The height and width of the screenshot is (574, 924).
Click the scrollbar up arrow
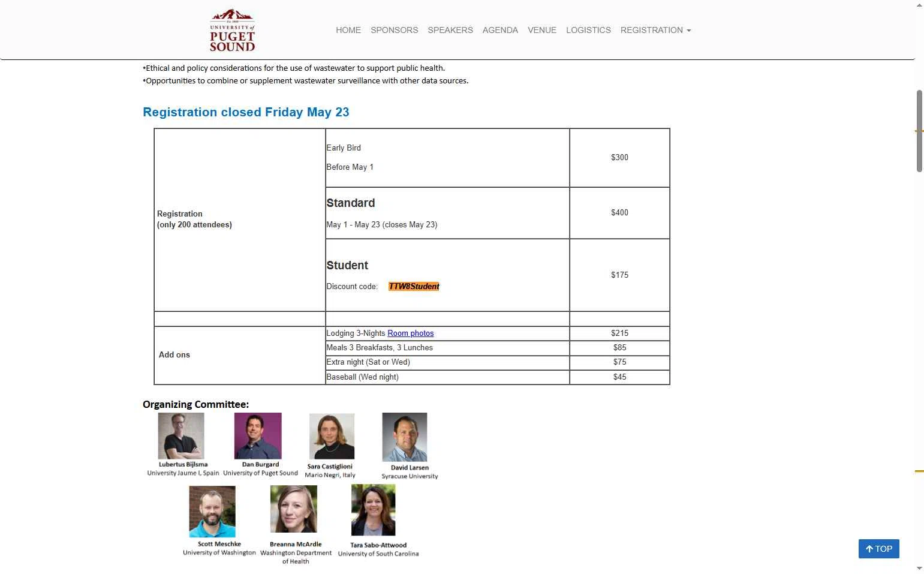[919, 5]
